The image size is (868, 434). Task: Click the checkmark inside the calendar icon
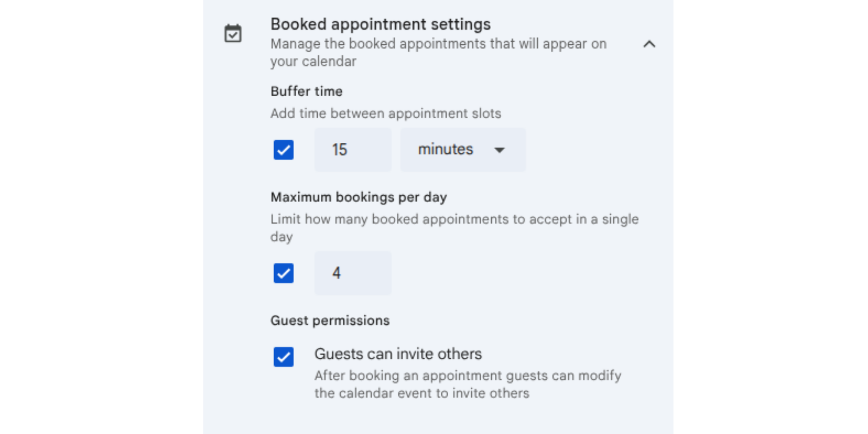(233, 34)
